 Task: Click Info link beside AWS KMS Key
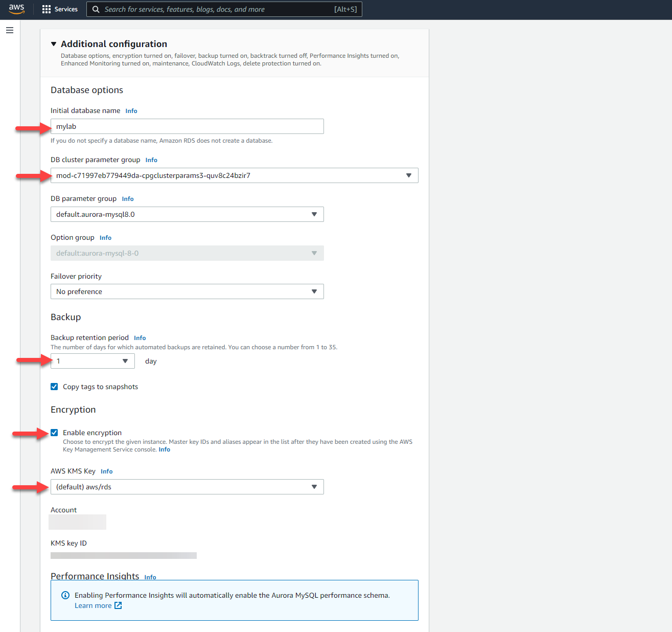tap(106, 471)
